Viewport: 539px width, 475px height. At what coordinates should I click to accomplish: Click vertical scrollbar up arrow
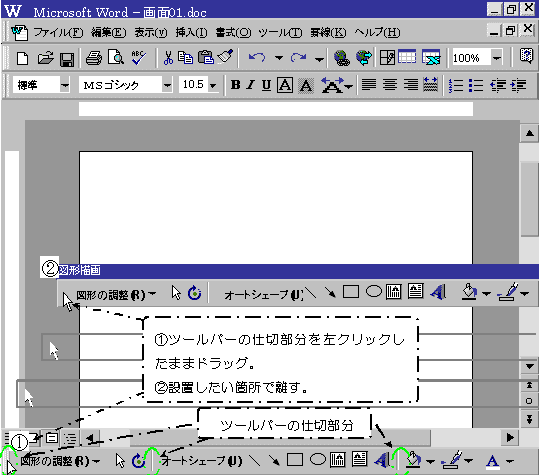click(x=529, y=133)
